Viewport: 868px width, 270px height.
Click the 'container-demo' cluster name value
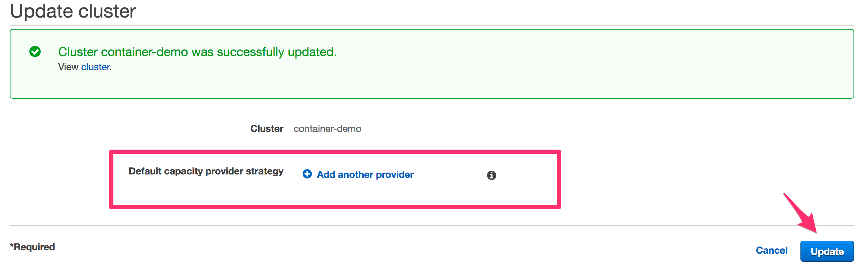click(x=327, y=129)
